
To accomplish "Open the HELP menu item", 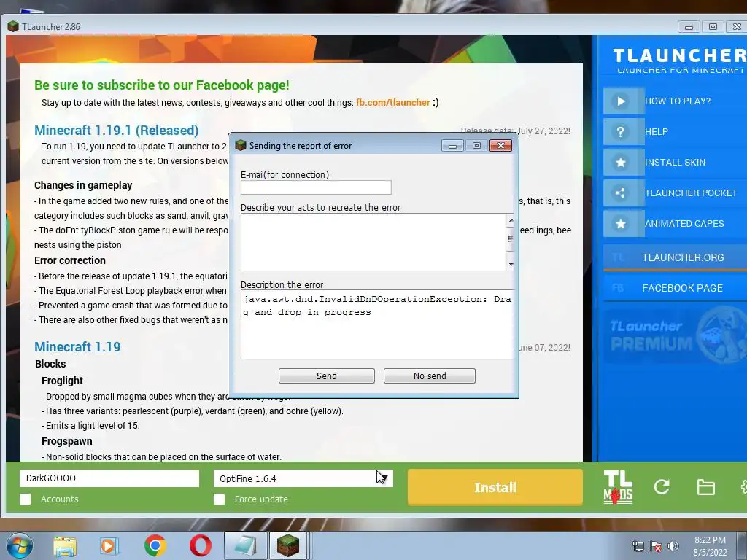I will [x=656, y=132].
